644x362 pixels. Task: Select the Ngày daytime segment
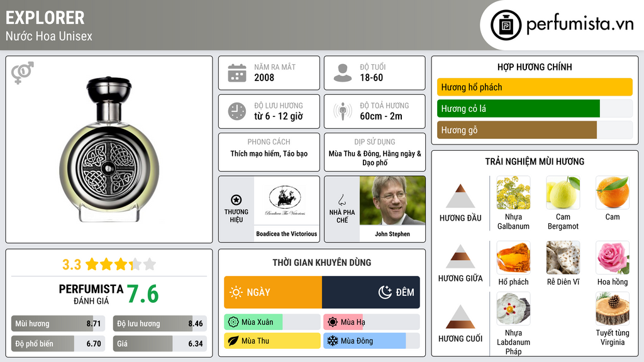[x=273, y=292]
